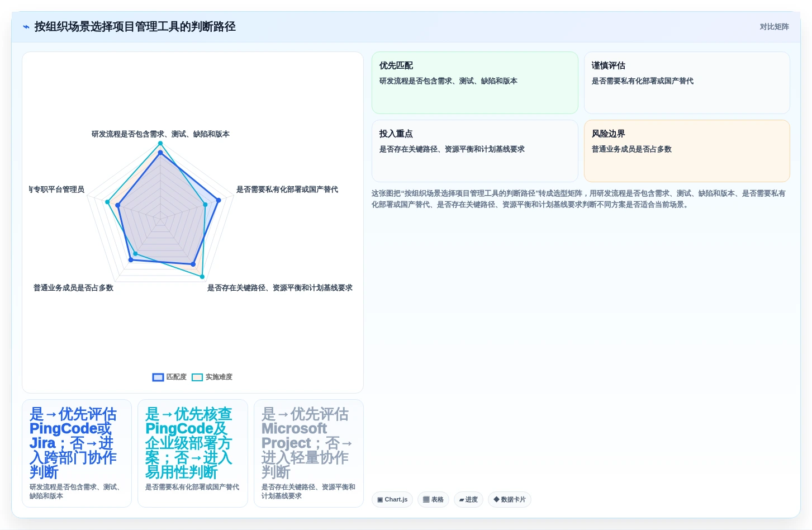Click the radar axis label 研发流程是否包含需求、测试、缺陷和版本
Image resolution: width=812 pixels, height=530 pixels.
pyautogui.click(x=160, y=134)
